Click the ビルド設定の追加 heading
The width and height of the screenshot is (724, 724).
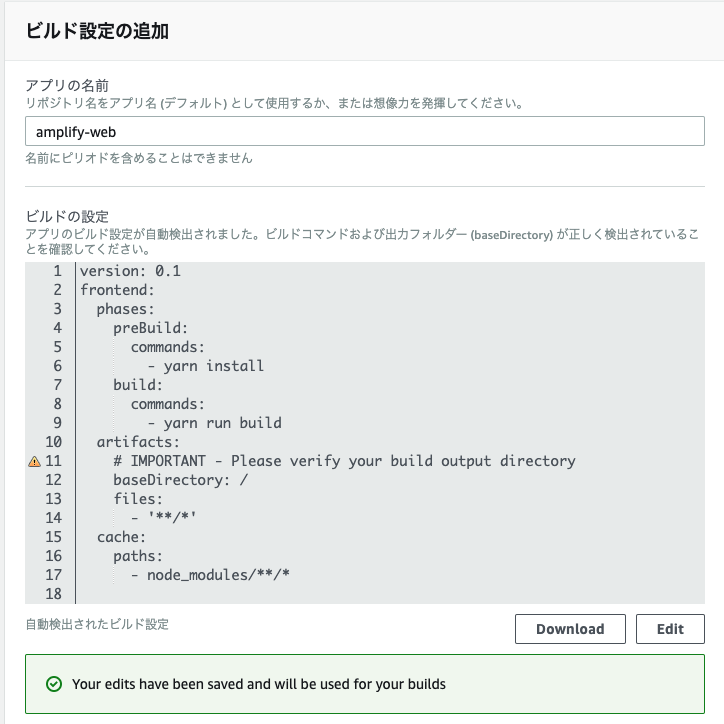coord(97,31)
